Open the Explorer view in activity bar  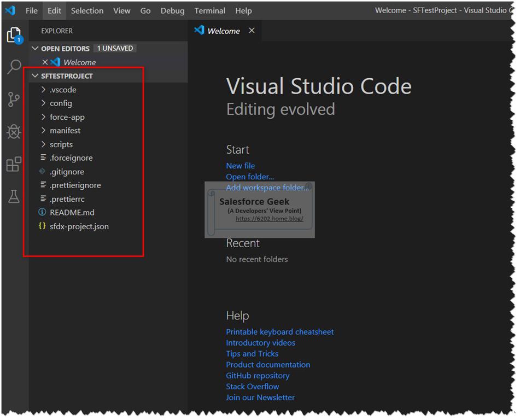(14, 35)
